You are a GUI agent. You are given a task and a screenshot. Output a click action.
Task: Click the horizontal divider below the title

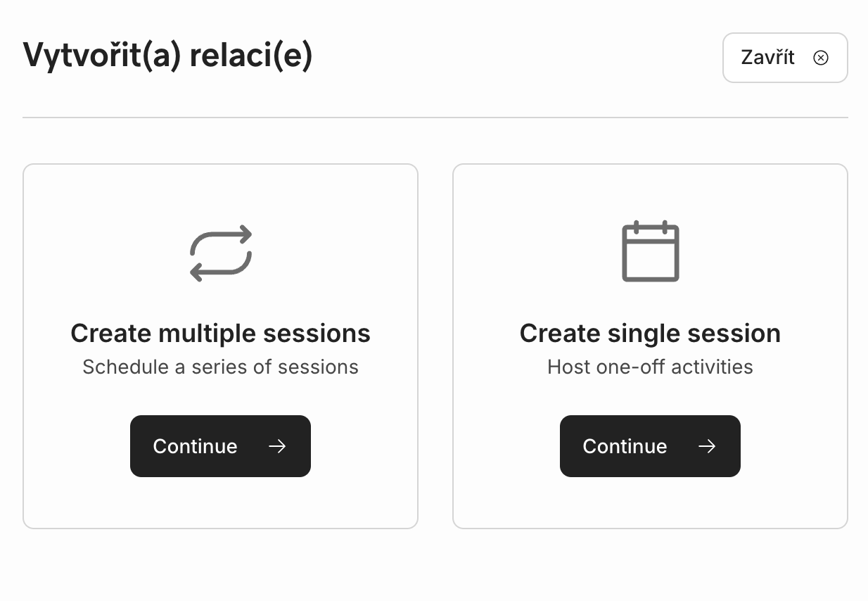coord(435,118)
